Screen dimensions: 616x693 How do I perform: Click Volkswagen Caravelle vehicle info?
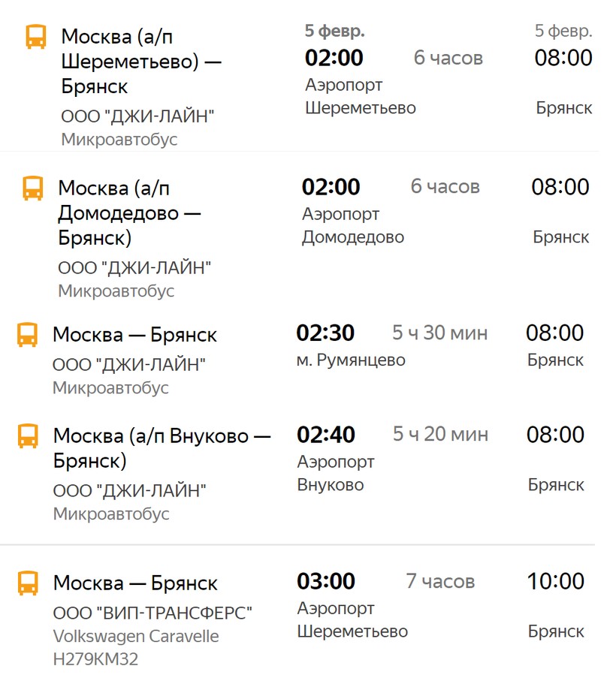(x=136, y=636)
